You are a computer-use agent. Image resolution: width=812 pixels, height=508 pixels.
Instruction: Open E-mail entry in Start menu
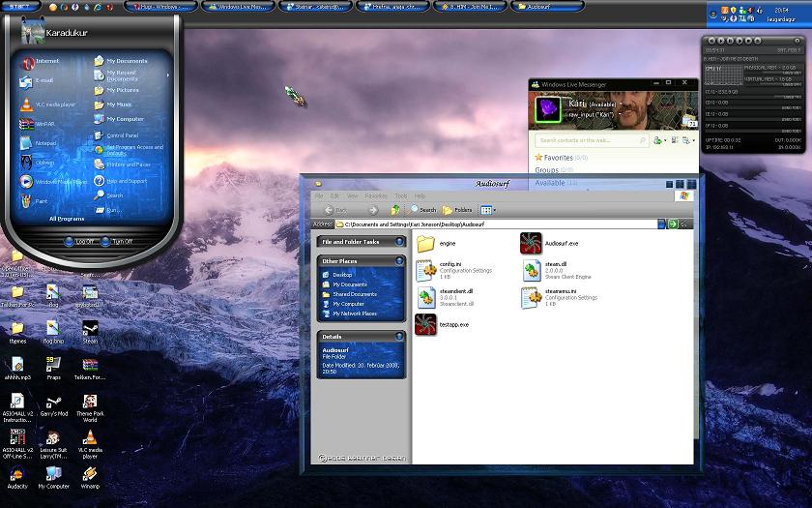click(38, 81)
